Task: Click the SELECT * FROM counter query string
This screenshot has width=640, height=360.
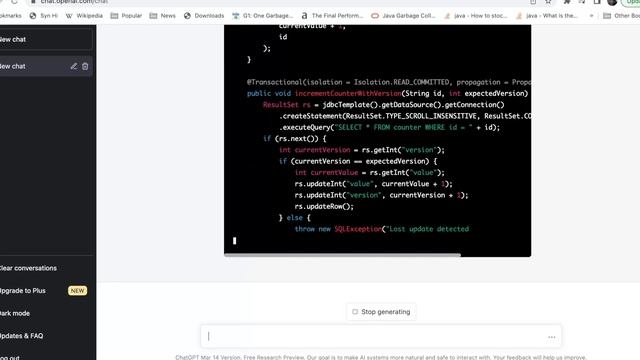Action: pyautogui.click(x=403, y=127)
